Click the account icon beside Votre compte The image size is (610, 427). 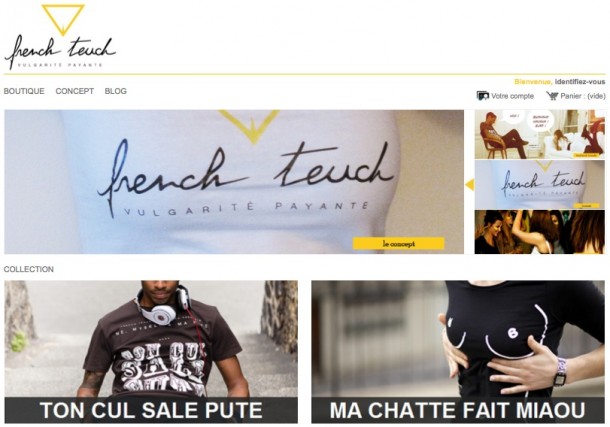tap(482, 96)
